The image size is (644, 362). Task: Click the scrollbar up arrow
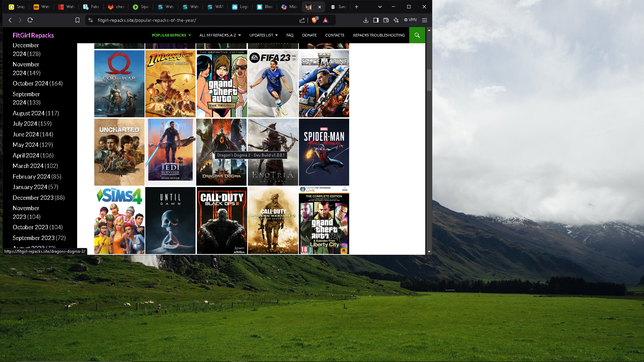(x=429, y=30)
